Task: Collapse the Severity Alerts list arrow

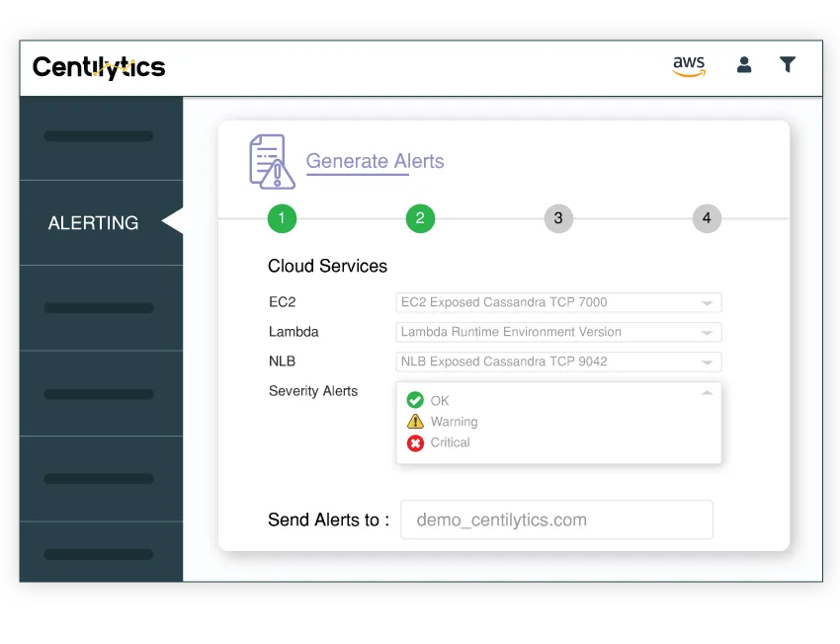Action: [707, 393]
